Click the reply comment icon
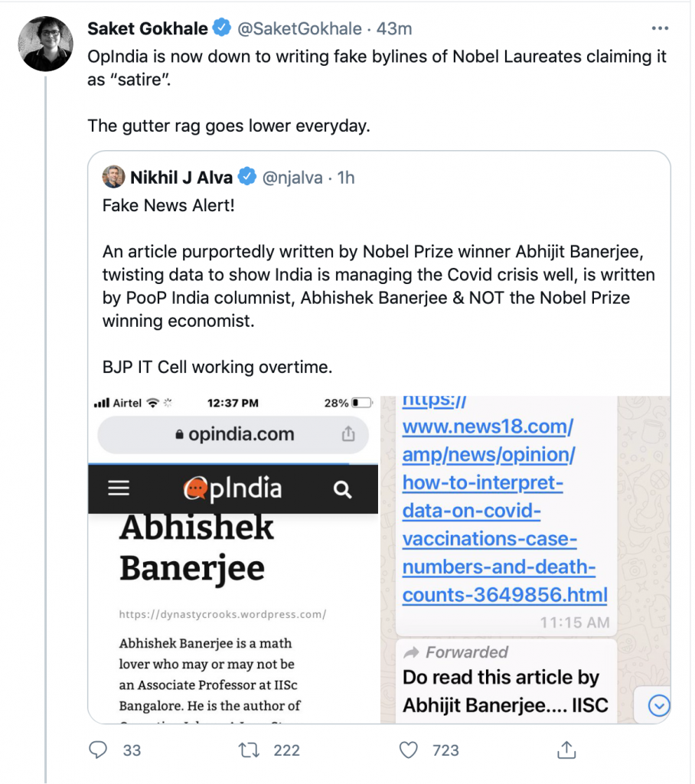 [x=98, y=750]
